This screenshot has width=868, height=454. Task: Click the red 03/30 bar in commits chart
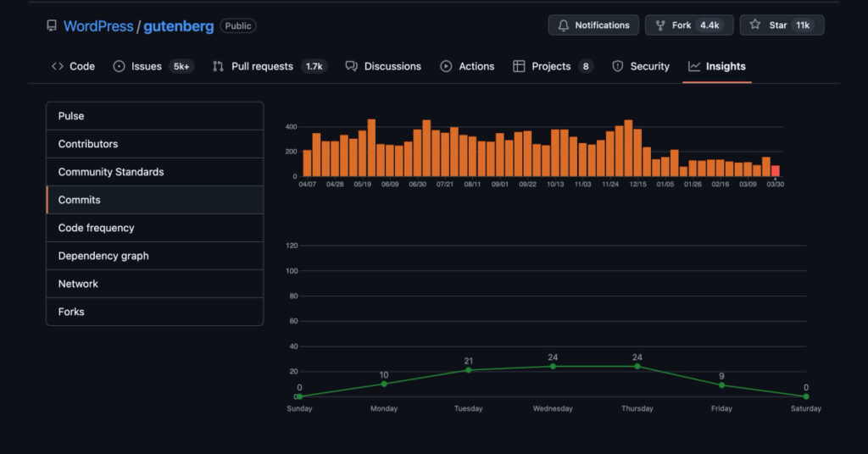775,171
